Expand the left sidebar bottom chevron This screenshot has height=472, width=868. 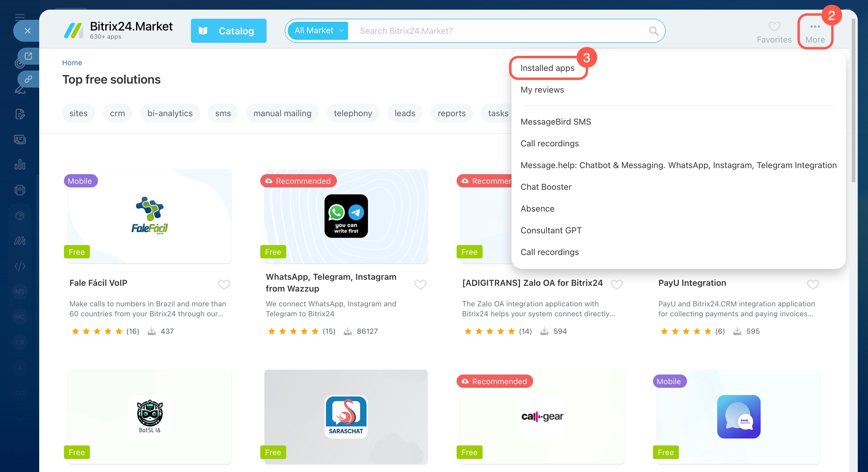(x=20, y=419)
